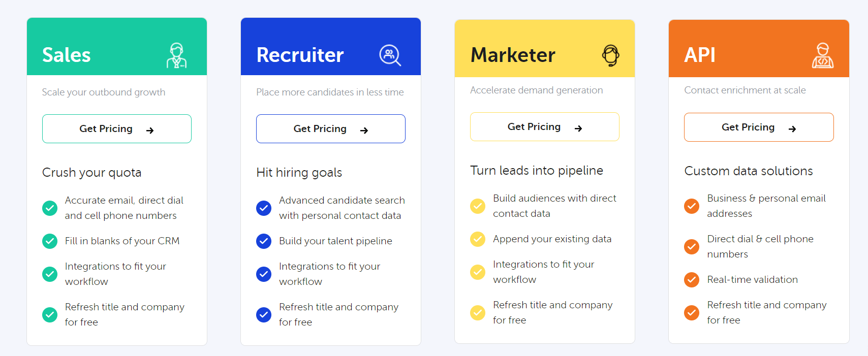Select the magnifying glass person icon beside Recruiter

click(390, 55)
